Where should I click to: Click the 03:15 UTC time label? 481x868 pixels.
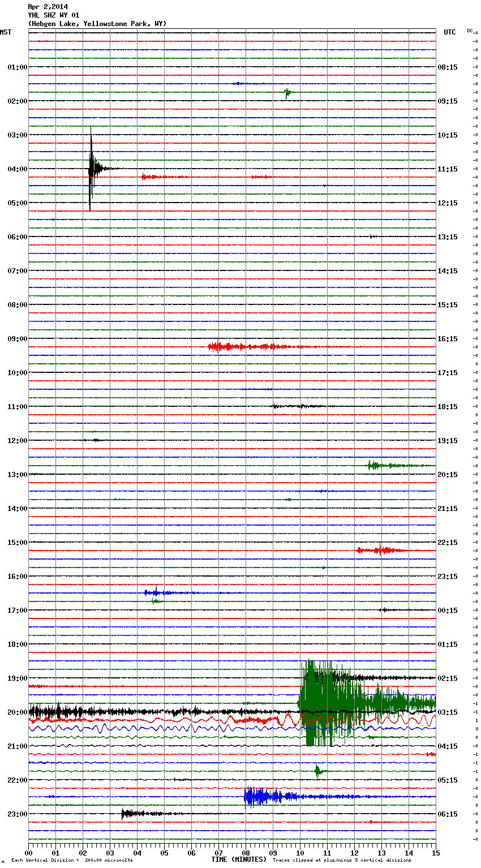click(448, 712)
